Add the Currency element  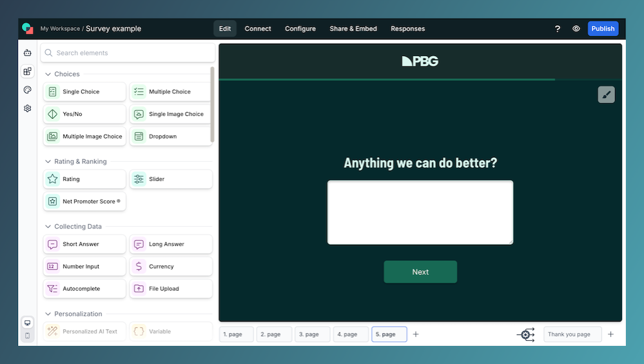tap(171, 266)
